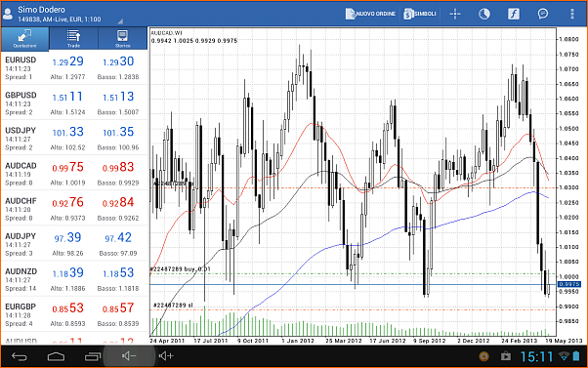Tap the 1 Jan 2012 date label

(x=298, y=341)
